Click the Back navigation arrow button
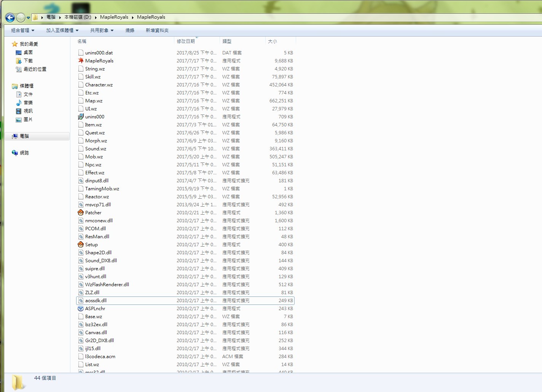This screenshot has width=542, height=392. click(x=10, y=18)
